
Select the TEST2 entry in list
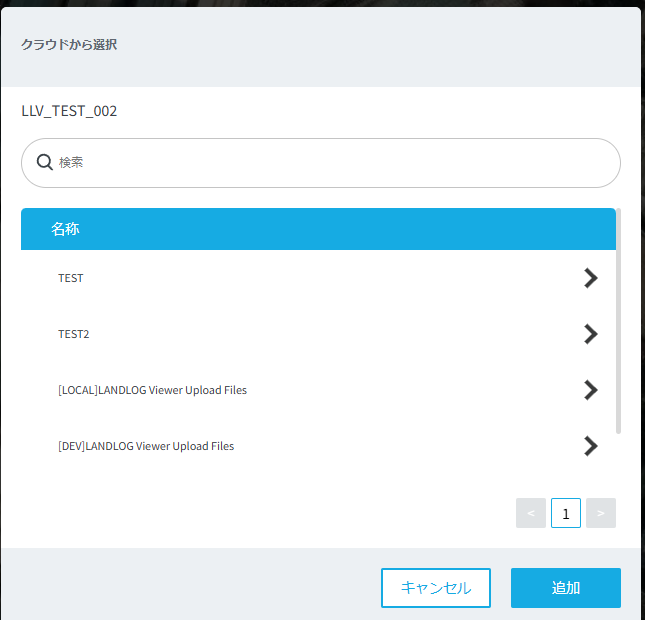pos(74,334)
